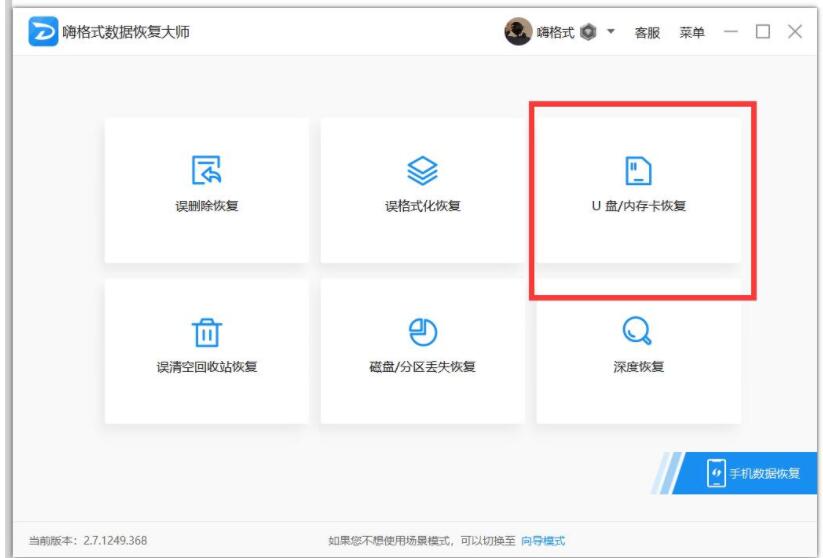Click the 磁盘/分区丢失恢复 label text
Viewport: 823px width, 558px height.
(423, 367)
